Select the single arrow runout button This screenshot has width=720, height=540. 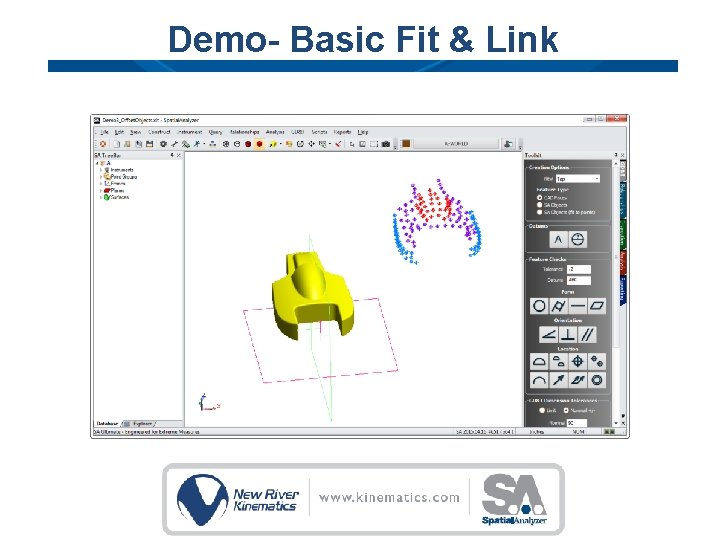pyautogui.click(x=558, y=380)
